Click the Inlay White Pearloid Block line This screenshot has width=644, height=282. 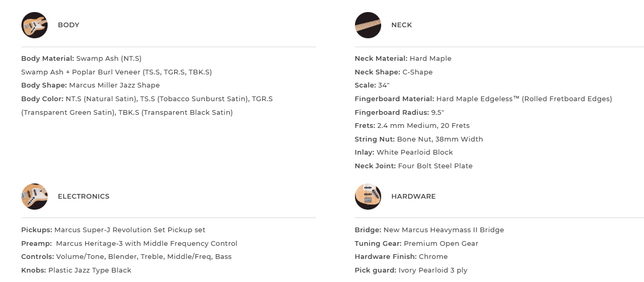tap(403, 153)
